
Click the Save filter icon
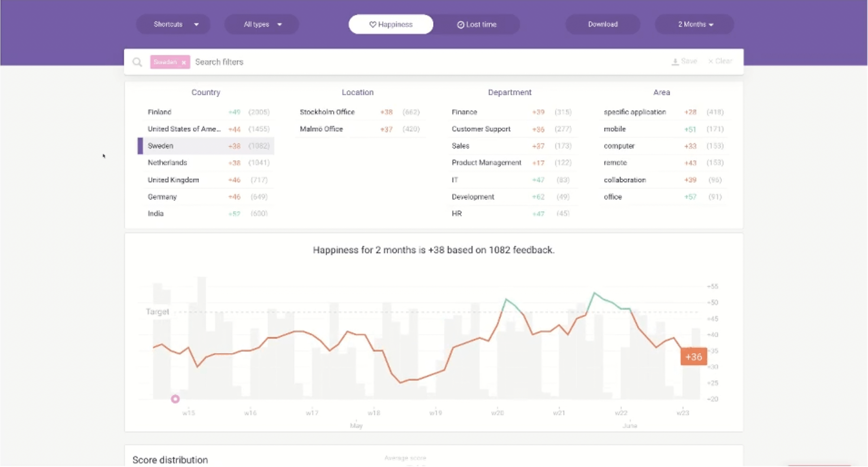point(675,62)
